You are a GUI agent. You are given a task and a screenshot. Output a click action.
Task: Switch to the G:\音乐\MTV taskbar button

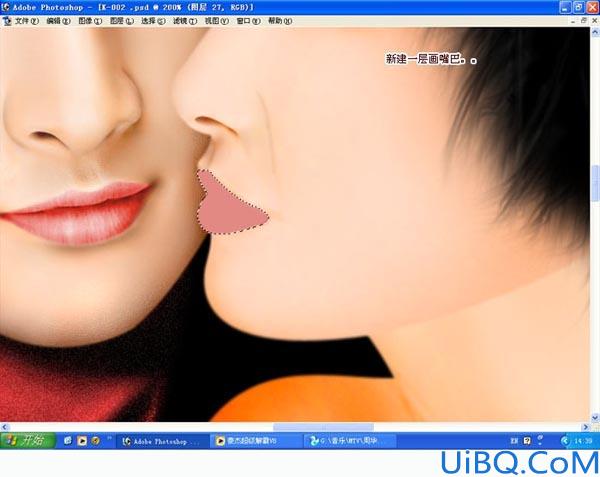350,441
